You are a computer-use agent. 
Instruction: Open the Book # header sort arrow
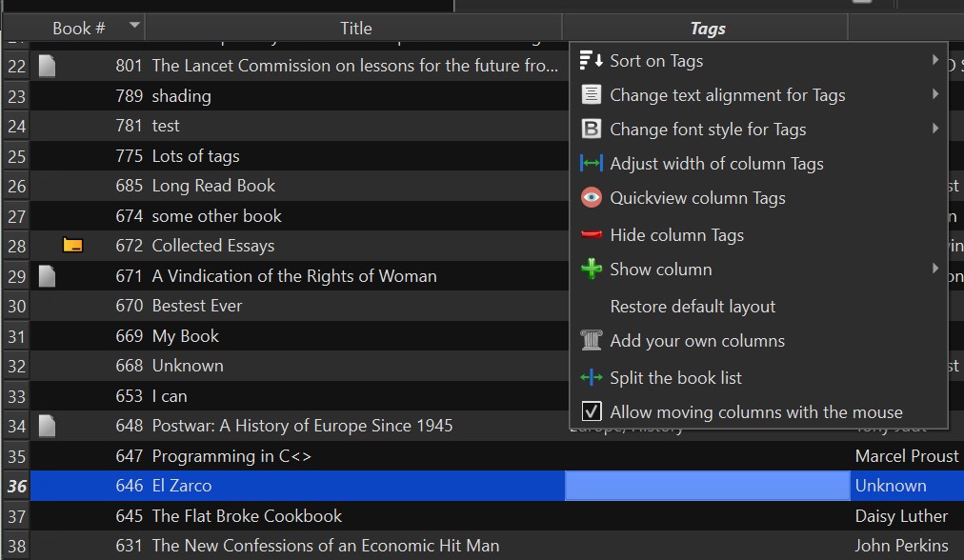(134, 26)
